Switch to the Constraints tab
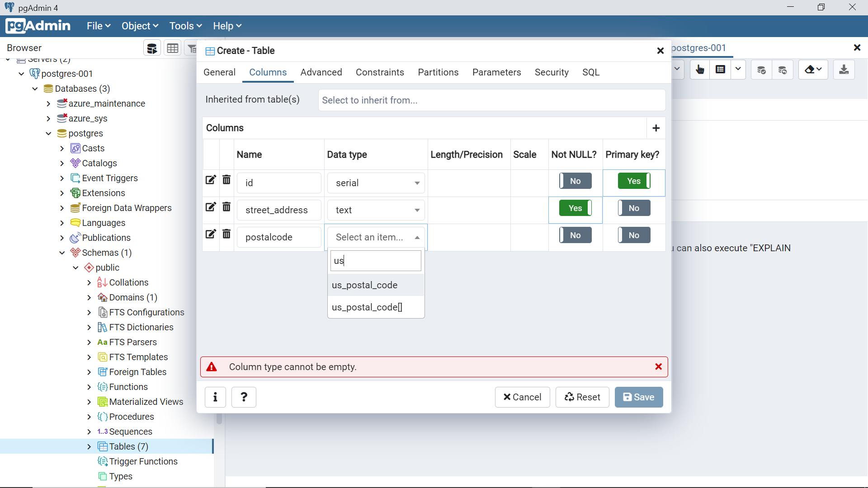This screenshot has width=868, height=488. 380,72
